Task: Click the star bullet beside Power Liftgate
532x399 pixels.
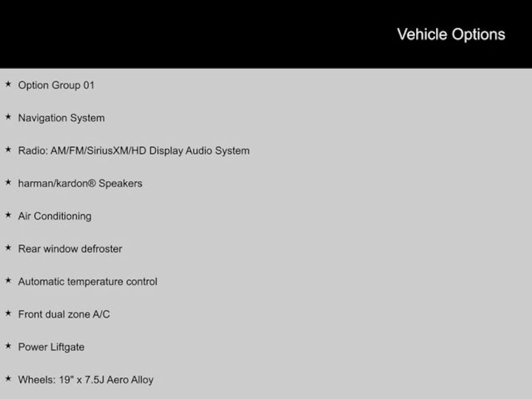Action: coord(8,346)
